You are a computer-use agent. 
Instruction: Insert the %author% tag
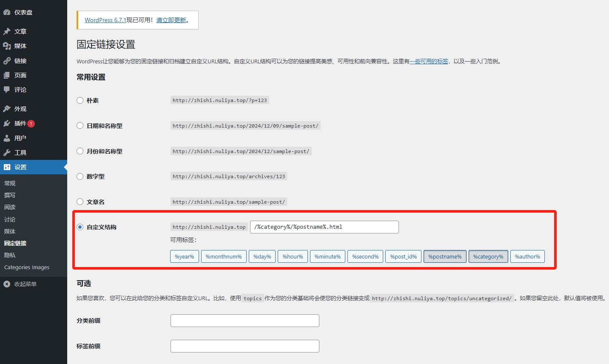coord(527,256)
